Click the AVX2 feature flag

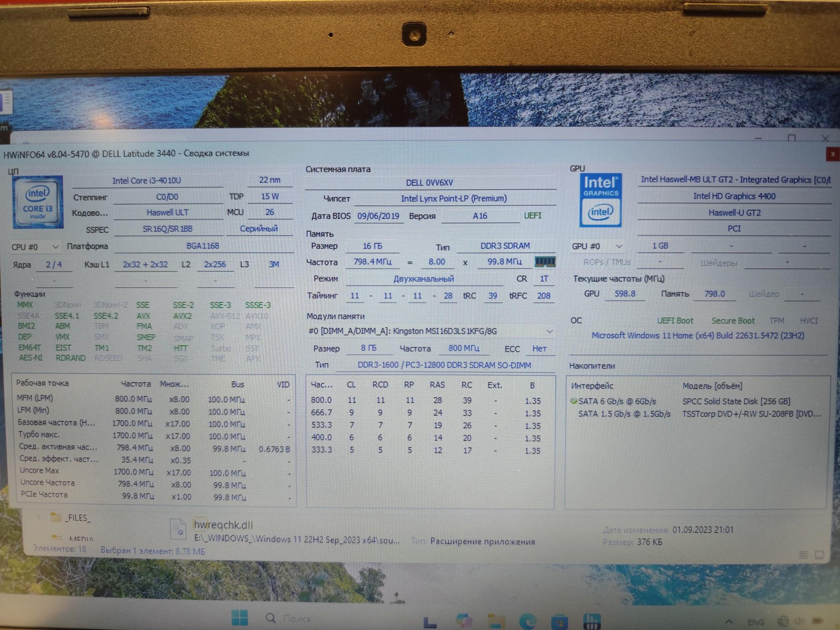pos(183,316)
